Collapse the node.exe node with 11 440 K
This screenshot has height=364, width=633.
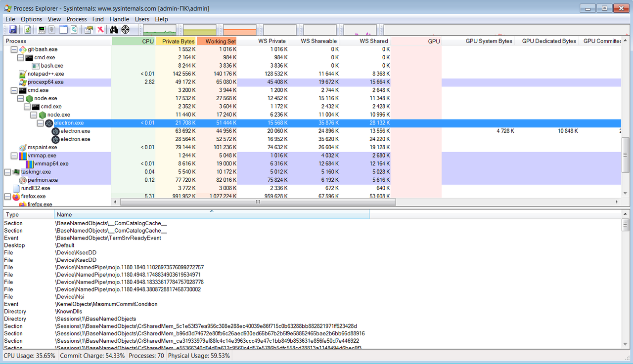click(34, 115)
